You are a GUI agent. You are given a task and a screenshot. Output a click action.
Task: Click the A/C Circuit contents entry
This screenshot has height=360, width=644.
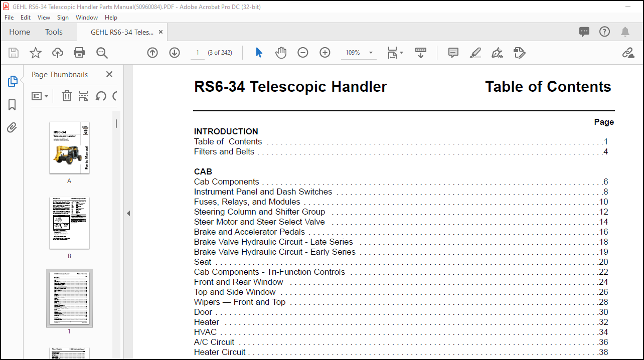(401, 342)
